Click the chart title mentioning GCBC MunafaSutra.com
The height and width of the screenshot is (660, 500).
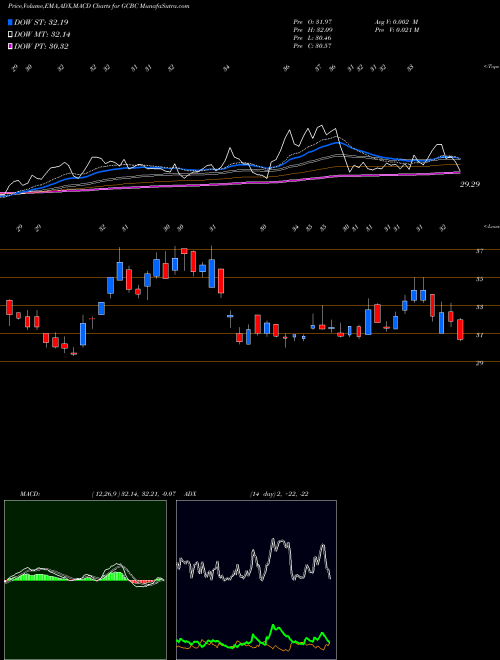point(98,6)
